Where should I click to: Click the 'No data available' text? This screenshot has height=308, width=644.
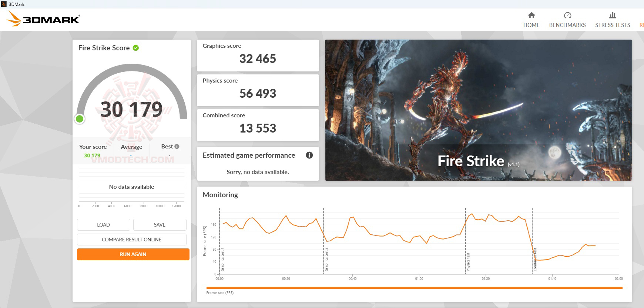click(x=131, y=187)
